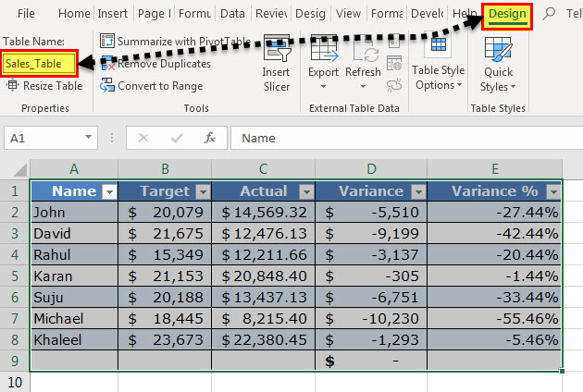Click the Remove Duplicates icon
Screen dimensions: 583x392
tap(107, 64)
